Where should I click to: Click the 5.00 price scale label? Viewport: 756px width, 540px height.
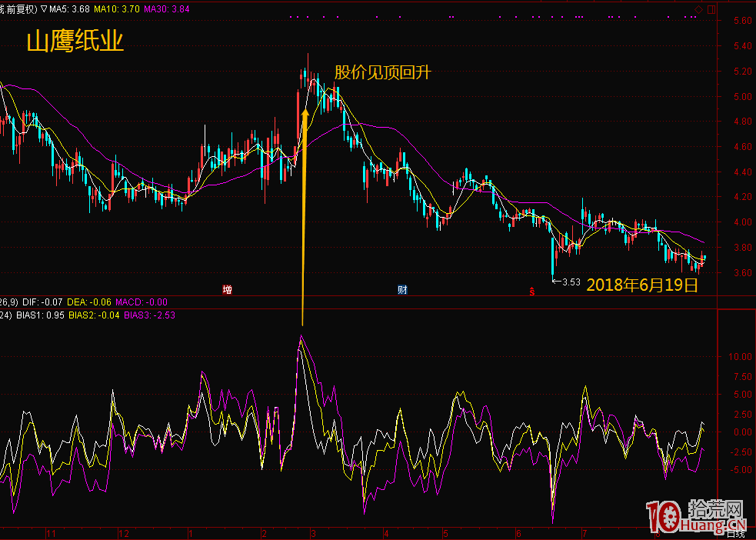pos(741,97)
